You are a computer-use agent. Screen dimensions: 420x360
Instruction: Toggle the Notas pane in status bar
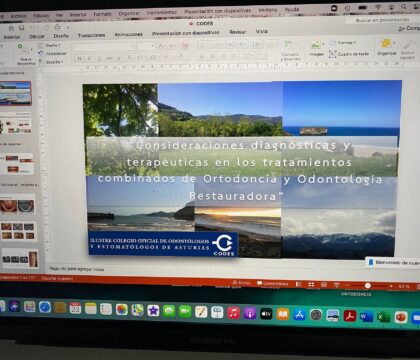tap(241, 283)
